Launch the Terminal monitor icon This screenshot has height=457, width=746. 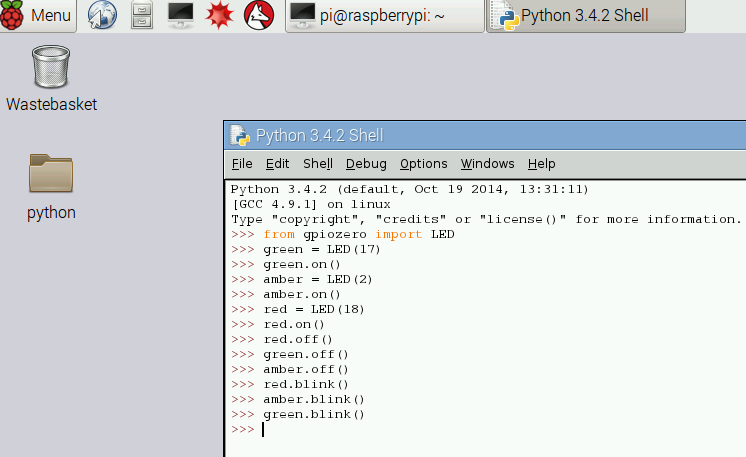tap(181, 16)
